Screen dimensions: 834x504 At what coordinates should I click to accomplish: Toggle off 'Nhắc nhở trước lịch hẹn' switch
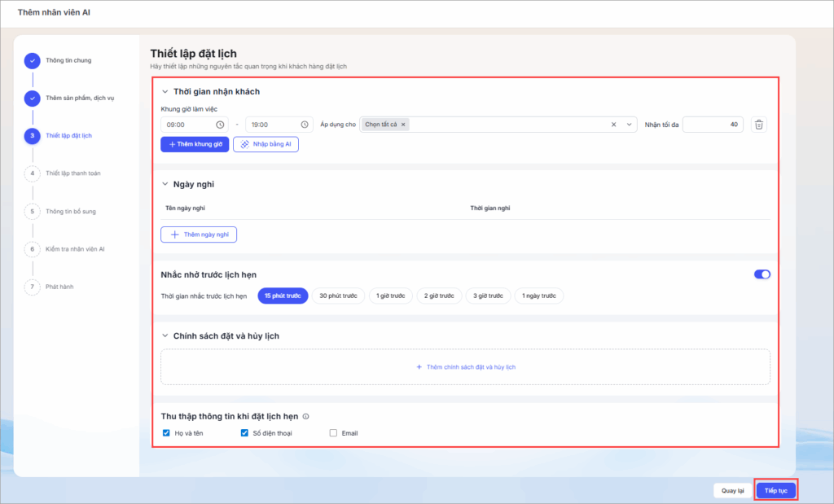point(762,274)
